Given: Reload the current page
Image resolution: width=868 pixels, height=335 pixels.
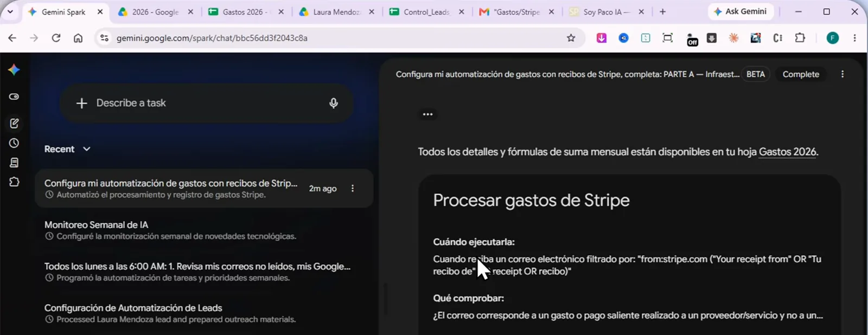Looking at the screenshot, I should tap(56, 38).
